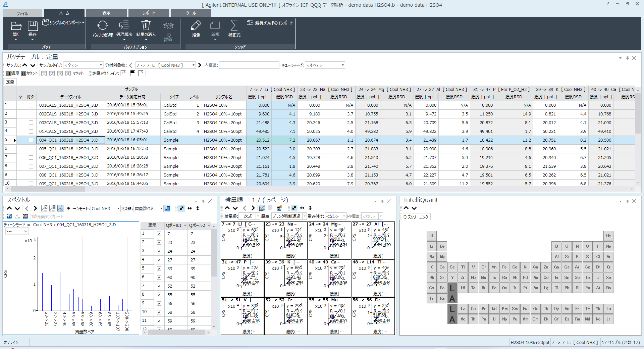Click the Qポール1 column sort header
This screenshot has width=644, height=349.
176,225
